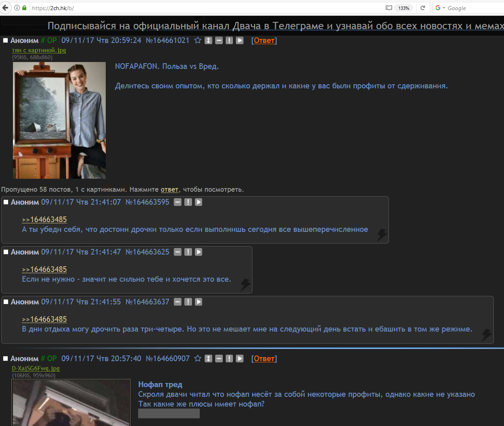Viewport: 504px width, 426px height.
Task: Favorite thread №164661021 with the star icon
Action: (x=198, y=40)
